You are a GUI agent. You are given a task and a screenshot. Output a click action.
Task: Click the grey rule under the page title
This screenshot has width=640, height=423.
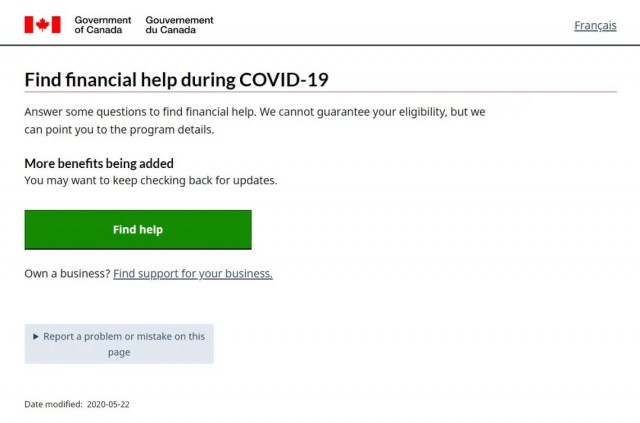click(x=320, y=92)
